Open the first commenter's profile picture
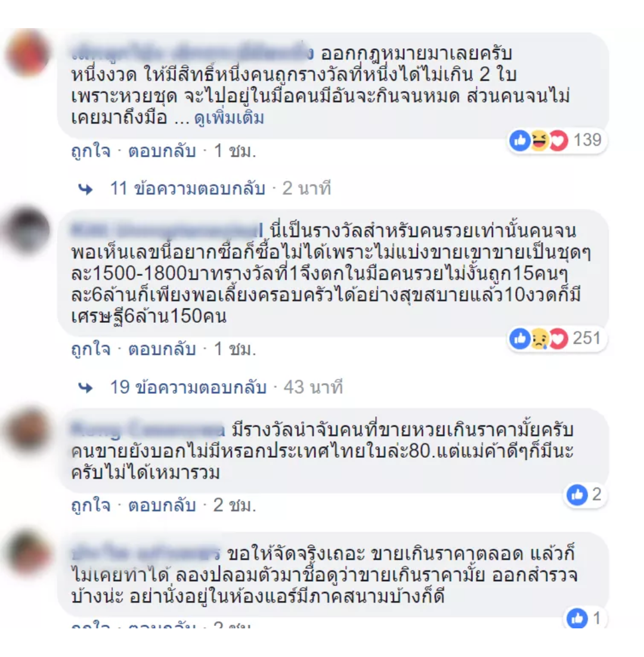The image size is (644, 657). tap(27, 53)
